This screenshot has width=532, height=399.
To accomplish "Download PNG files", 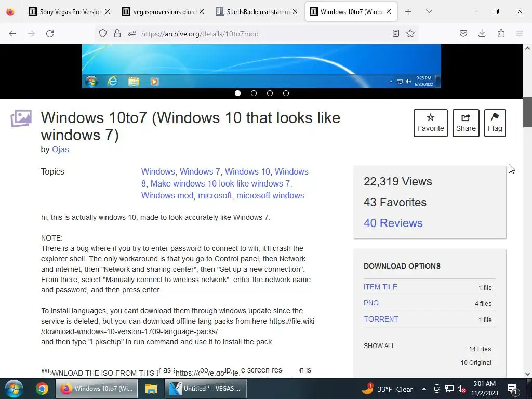I will [x=371, y=303].
